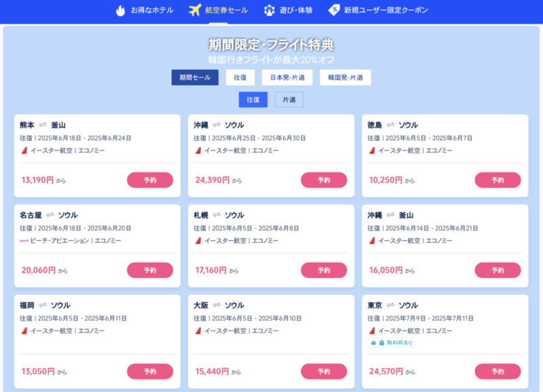Reserve the 札幌 to ソウル flight
The width and height of the screenshot is (543, 392).
[324, 270]
